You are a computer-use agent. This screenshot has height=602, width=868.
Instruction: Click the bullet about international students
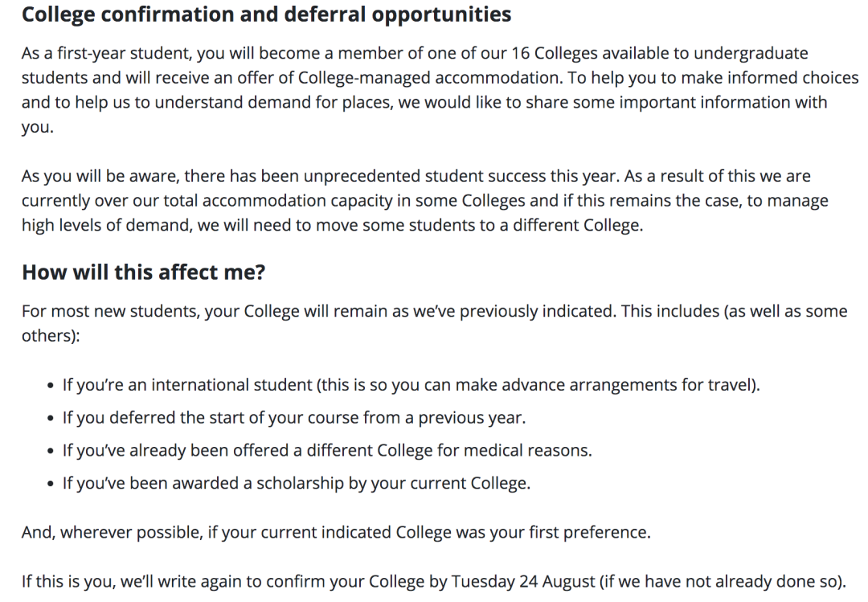411,385
